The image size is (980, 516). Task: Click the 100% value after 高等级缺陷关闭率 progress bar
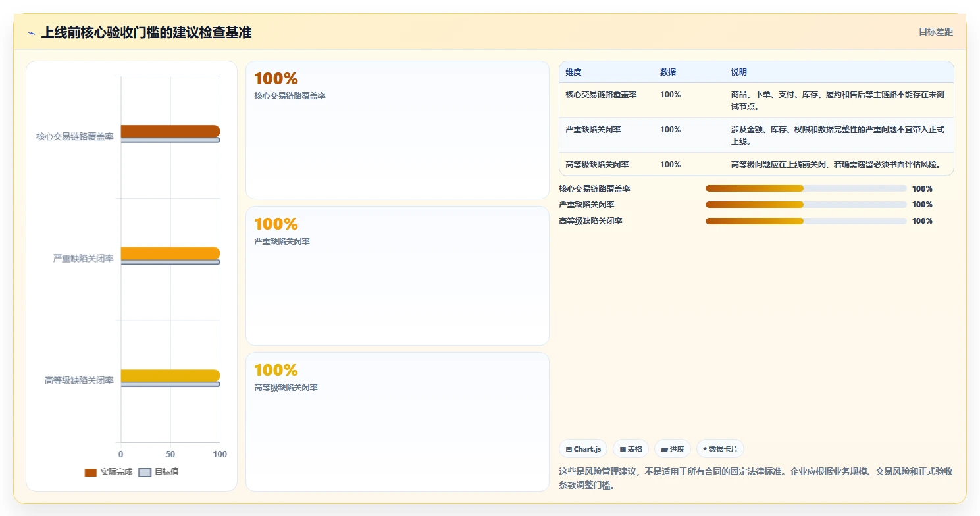pyautogui.click(x=922, y=221)
